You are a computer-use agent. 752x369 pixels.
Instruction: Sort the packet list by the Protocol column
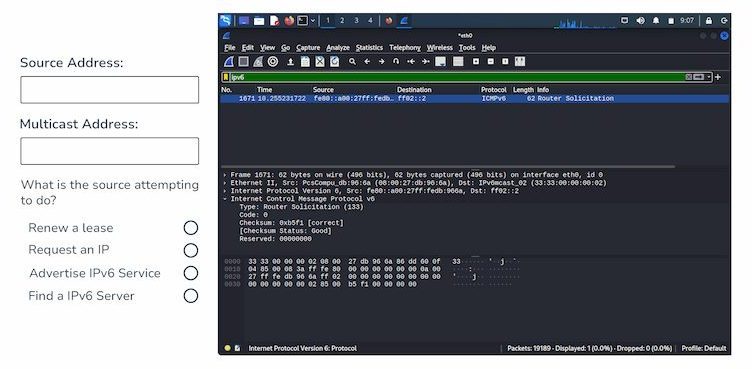point(494,90)
